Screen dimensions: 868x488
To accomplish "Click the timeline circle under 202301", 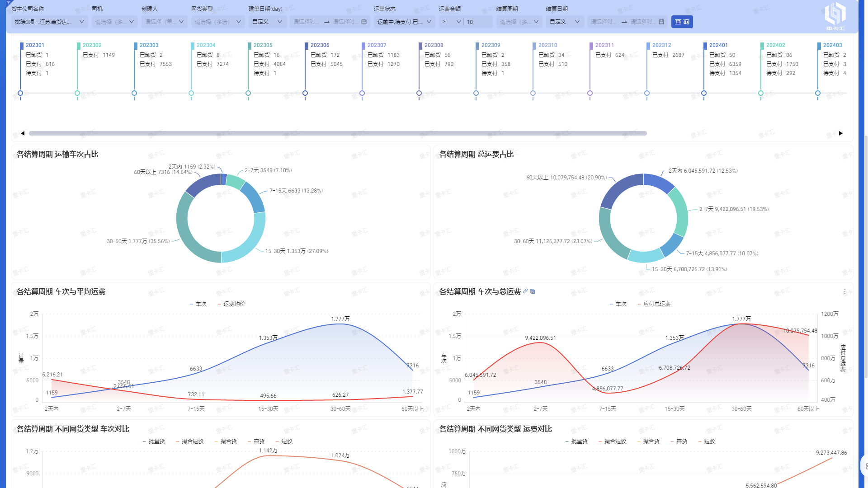I will [x=20, y=93].
